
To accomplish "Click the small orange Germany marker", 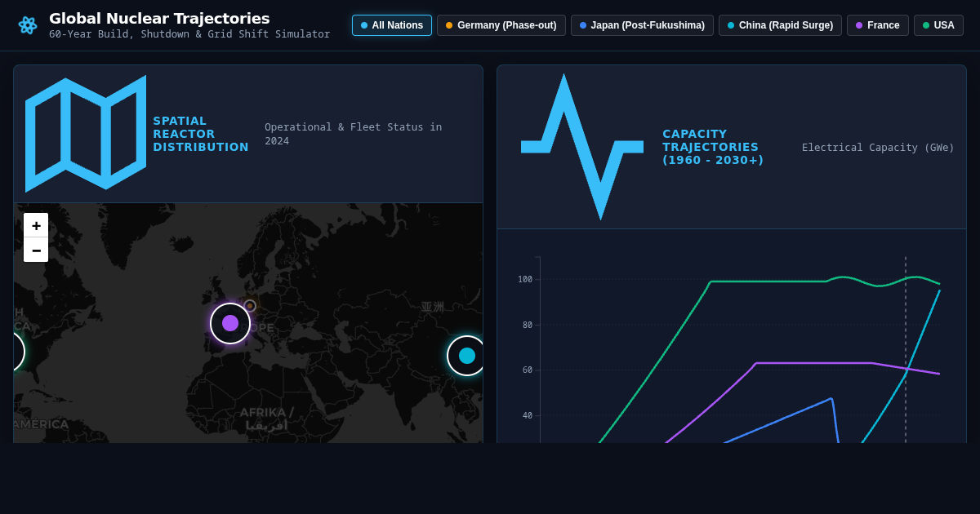I will (250, 306).
